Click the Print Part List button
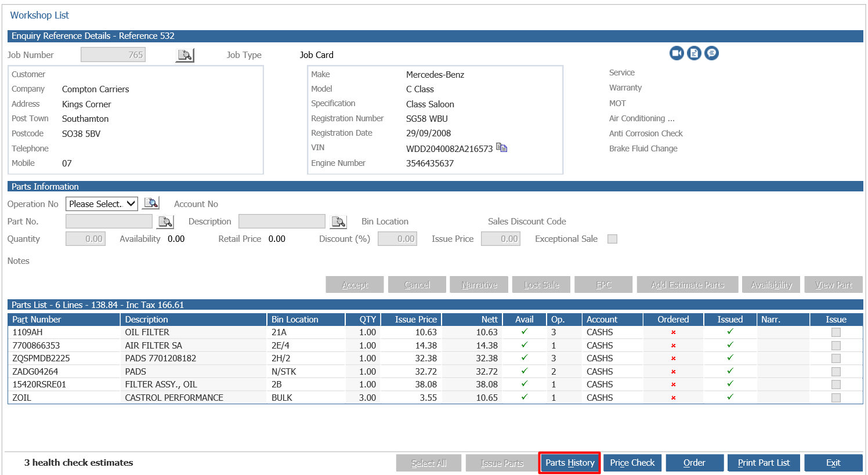The image size is (868, 475). coord(764,463)
